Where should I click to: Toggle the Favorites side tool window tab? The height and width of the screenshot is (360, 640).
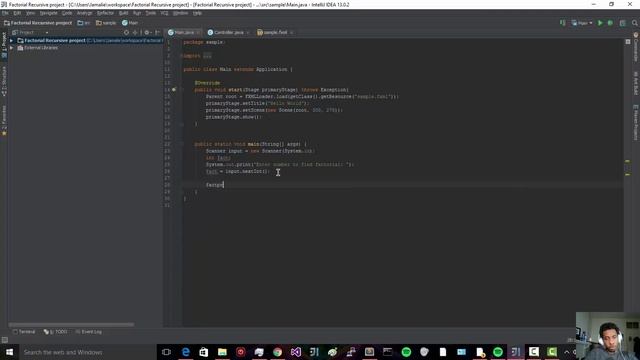click(x=4, y=121)
